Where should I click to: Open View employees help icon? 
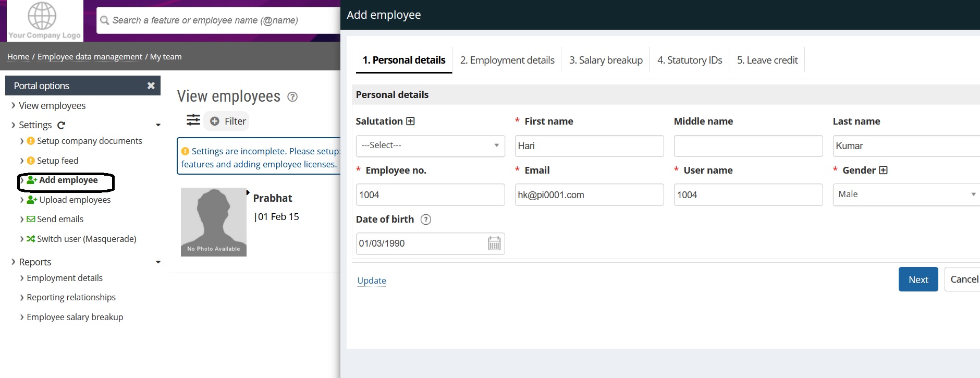pos(292,96)
